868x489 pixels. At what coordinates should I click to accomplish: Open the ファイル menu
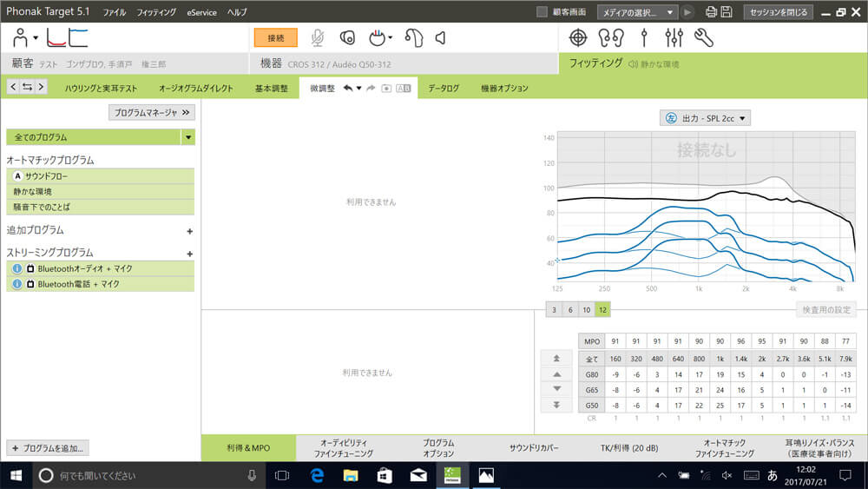click(x=115, y=12)
